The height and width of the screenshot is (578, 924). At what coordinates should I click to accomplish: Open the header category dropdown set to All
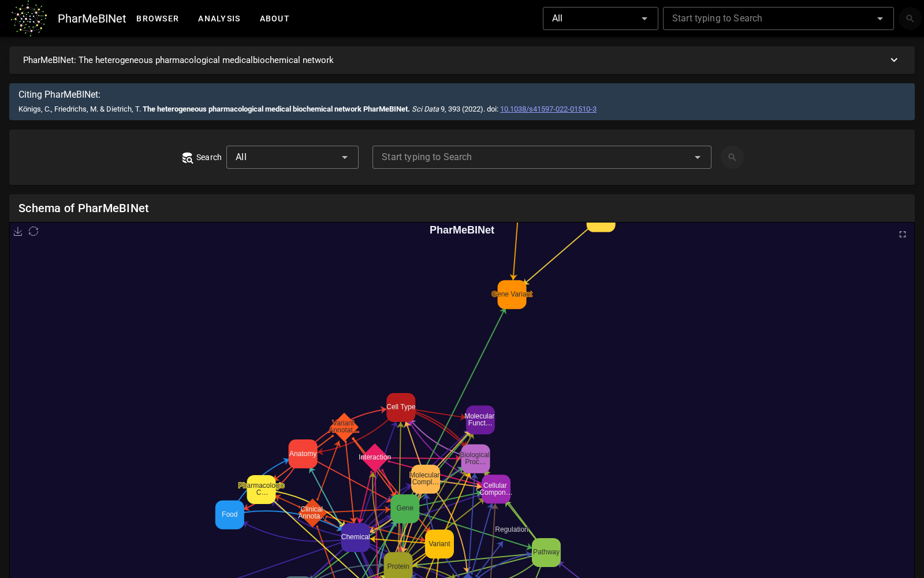[600, 18]
